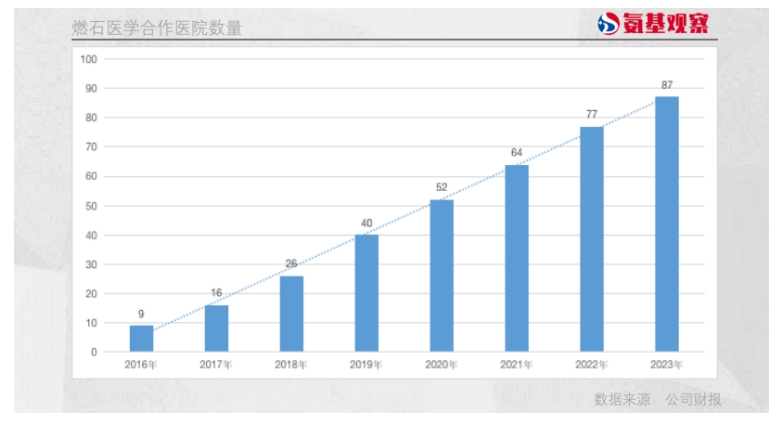Click the 2023年 x-axis label
782x424 pixels.
click(x=666, y=365)
